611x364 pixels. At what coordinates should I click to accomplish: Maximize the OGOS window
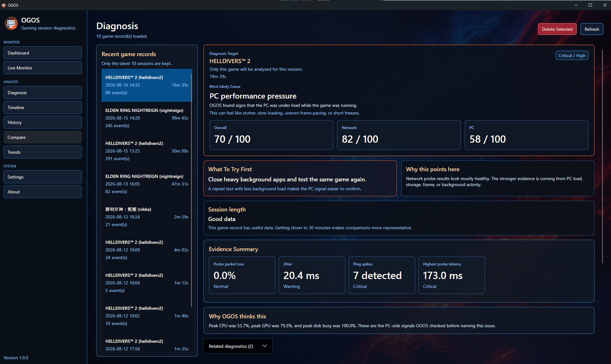coord(590,5)
